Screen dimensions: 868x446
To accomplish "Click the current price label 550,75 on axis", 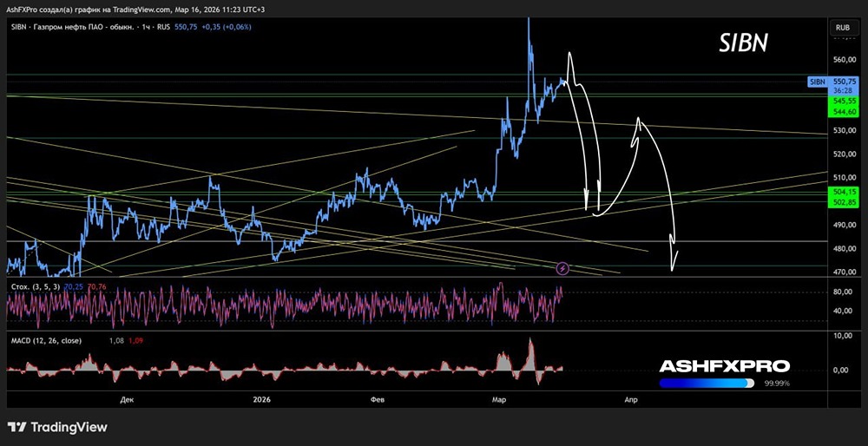I will (845, 81).
